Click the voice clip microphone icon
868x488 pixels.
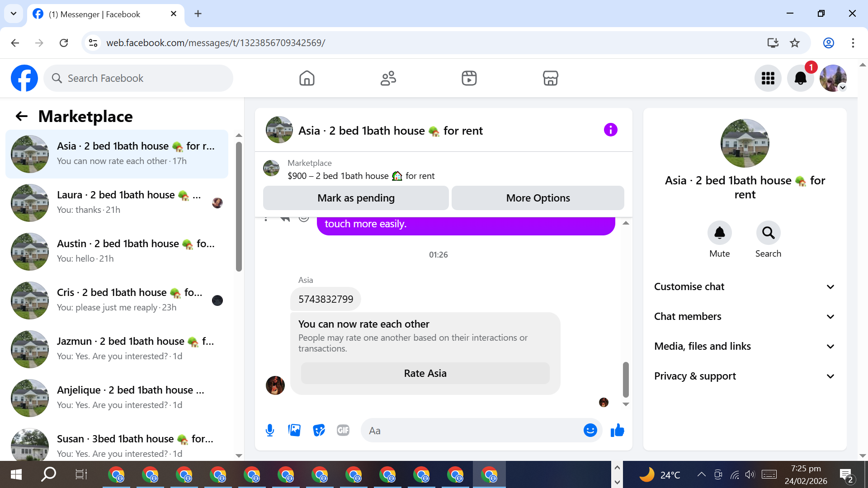click(270, 430)
